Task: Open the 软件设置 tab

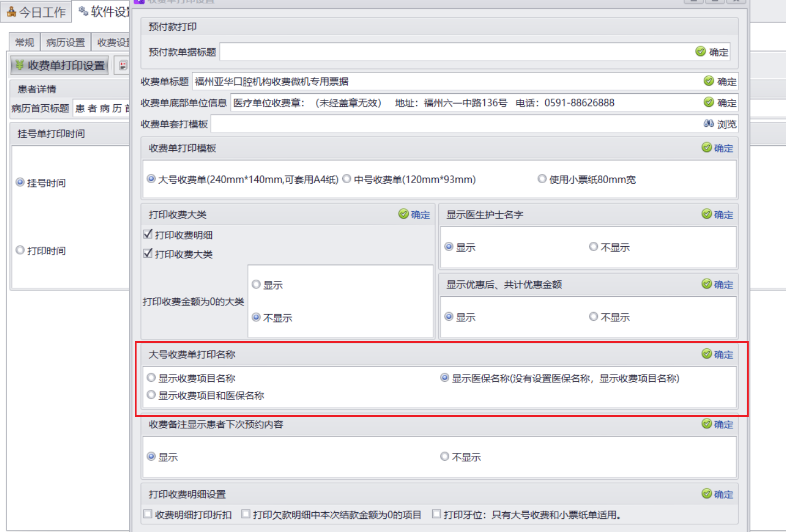Action: (102, 12)
